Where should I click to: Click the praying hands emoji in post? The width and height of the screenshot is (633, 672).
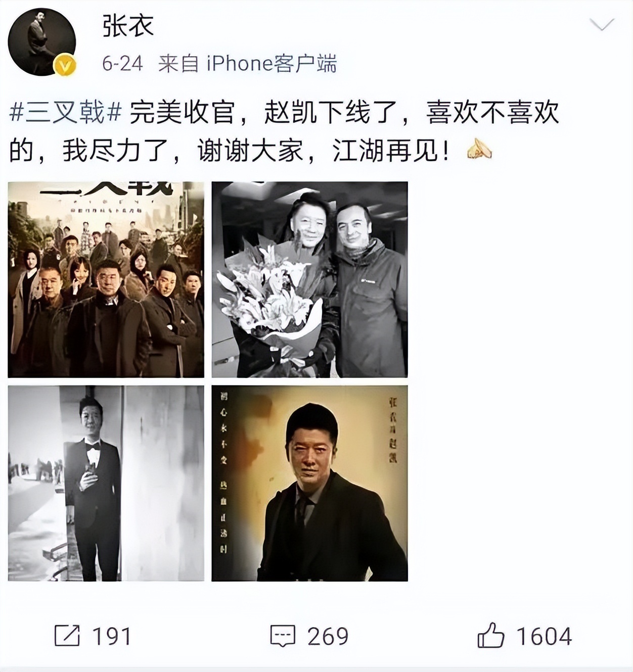479,150
